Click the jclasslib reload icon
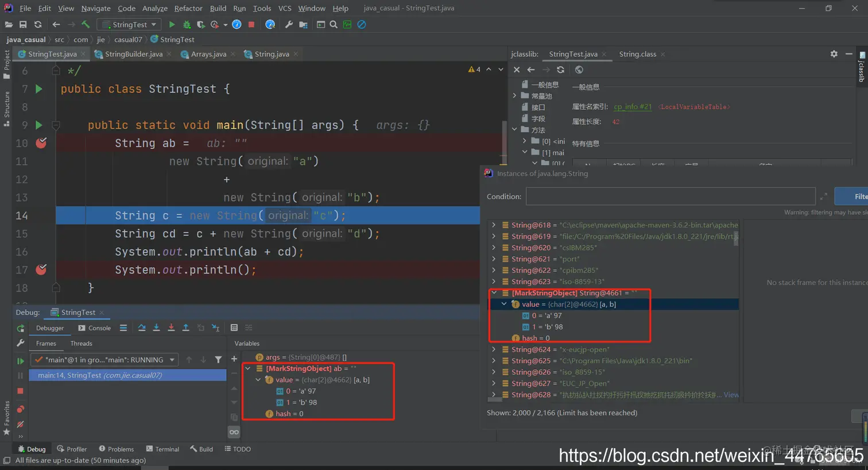The image size is (868, 470). [x=560, y=70]
